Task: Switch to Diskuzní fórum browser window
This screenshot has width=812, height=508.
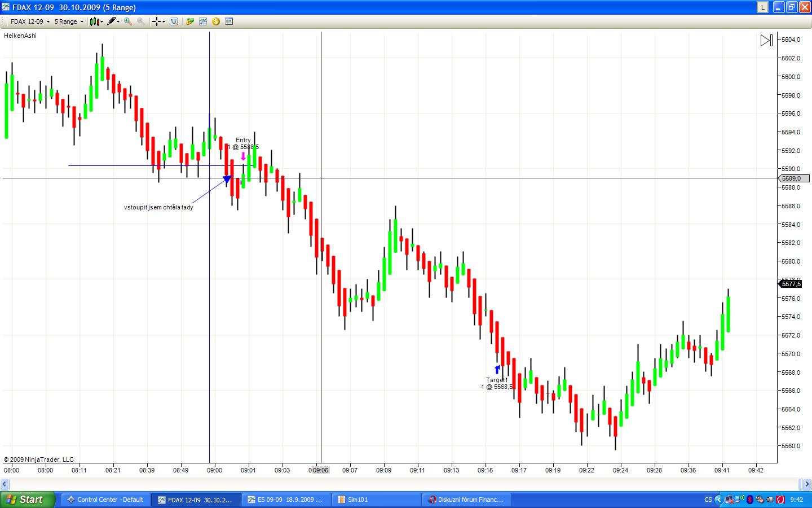Action: click(x=466, y=500)
